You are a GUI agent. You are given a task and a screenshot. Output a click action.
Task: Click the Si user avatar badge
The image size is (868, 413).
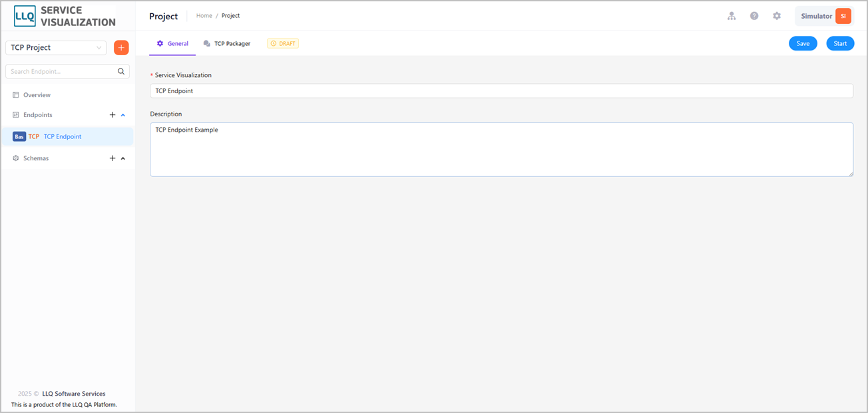pos(843,16)
